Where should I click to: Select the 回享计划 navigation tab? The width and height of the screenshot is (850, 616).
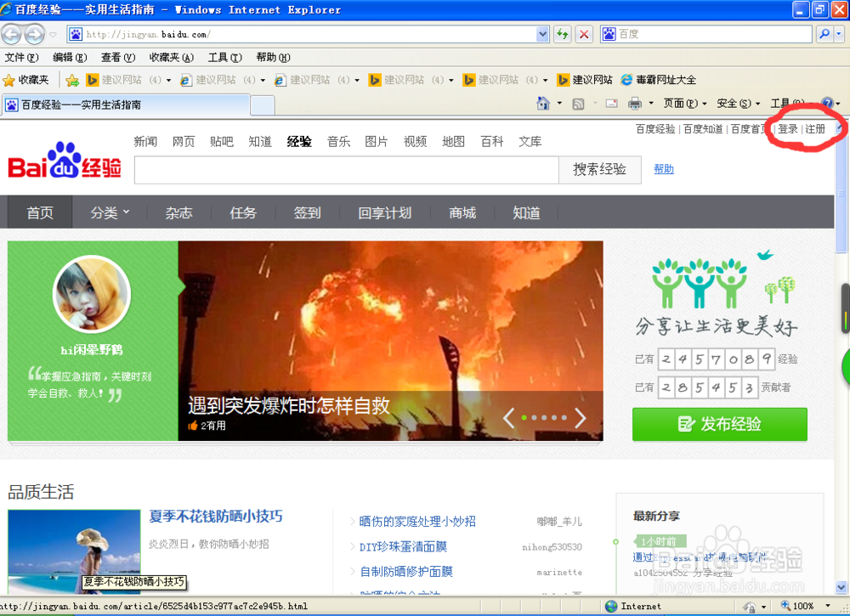click(x=385, y=213)
